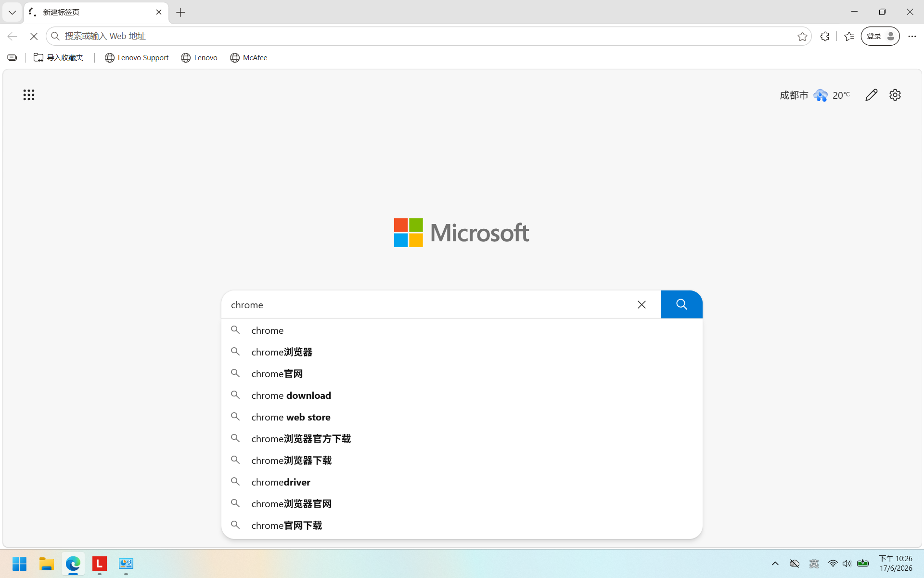Go back to the previous page
The image size is (924, 578).
(x=12, y=36)
